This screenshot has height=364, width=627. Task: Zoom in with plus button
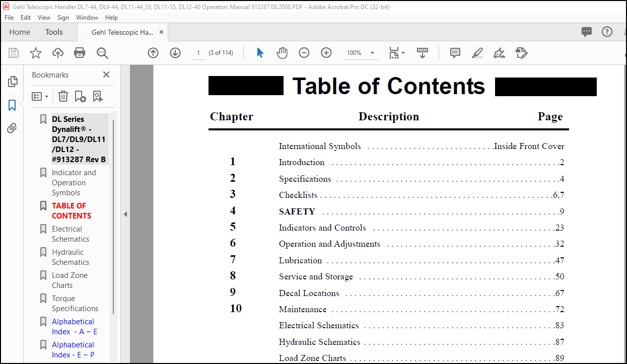(x=326, y=53)
